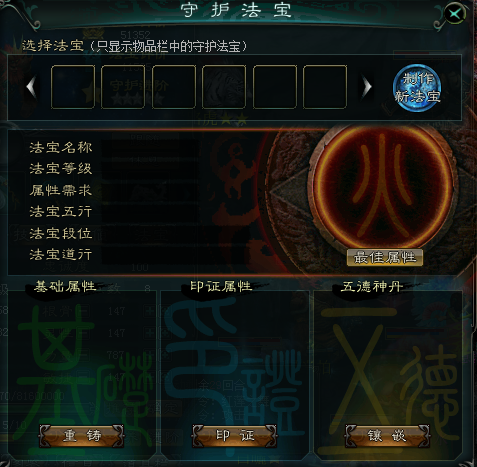This screenshot has width=477, height=467.
Task: Click the 法宝名称 value field
Action: point(150,148)
